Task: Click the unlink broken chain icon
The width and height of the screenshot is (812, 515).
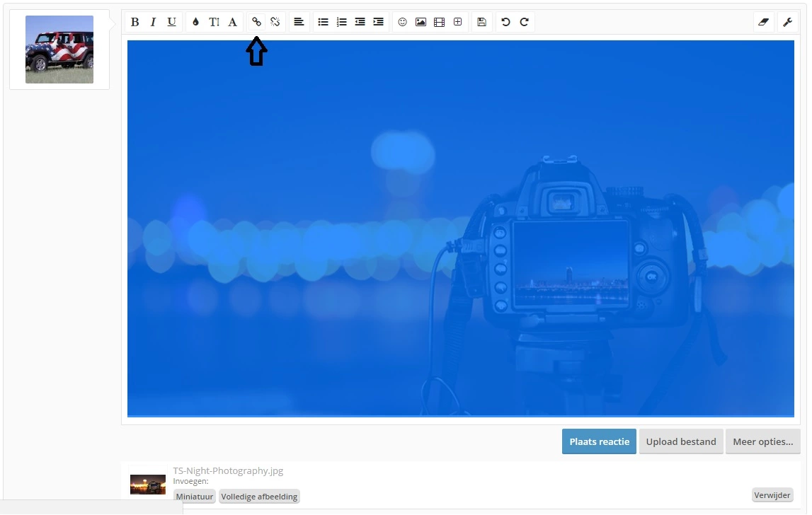Action: pos(275,22)
